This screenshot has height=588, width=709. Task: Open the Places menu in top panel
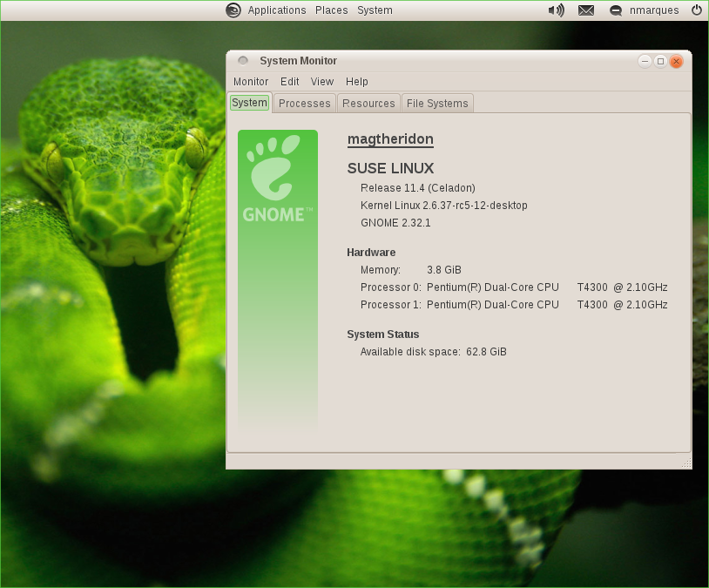click(331, 10)
